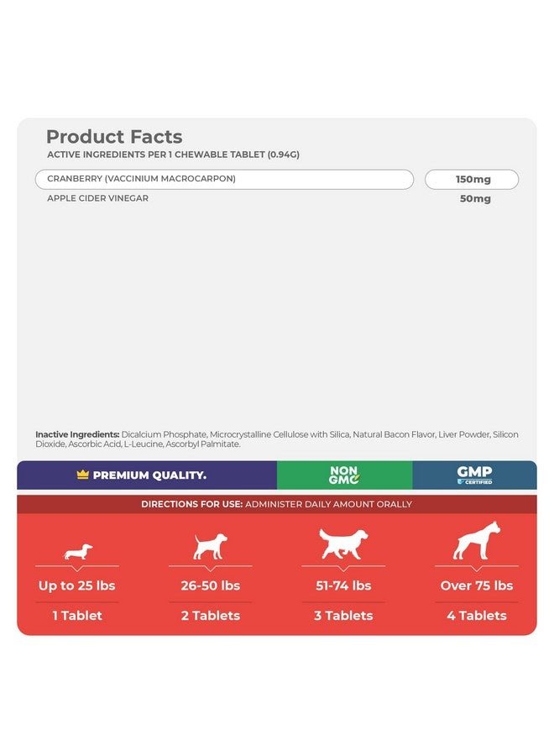Screen dimensions: 554x756
Task: Click the Inactive Ingredients paragraph text
Action: [x=277, y=439]
